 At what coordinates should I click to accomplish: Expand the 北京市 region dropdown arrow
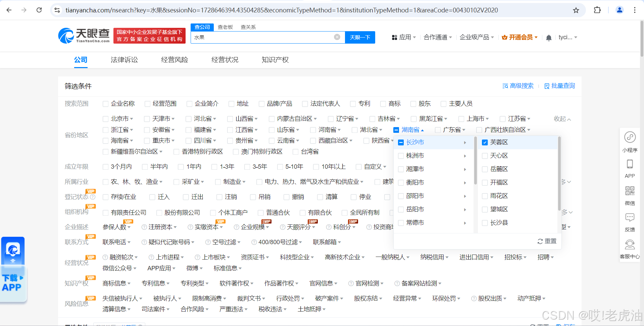click(x=132, y=119)
